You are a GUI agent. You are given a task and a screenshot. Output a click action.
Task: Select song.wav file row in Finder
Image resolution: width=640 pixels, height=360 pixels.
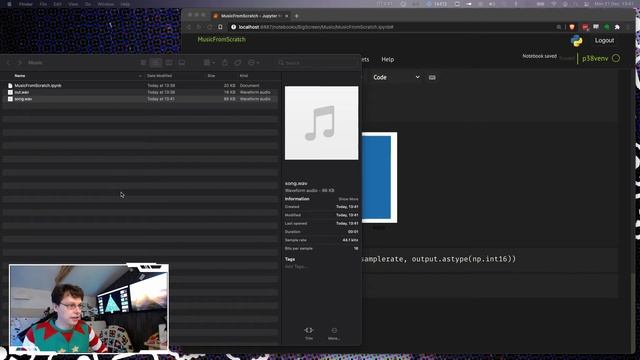(140, 99)
